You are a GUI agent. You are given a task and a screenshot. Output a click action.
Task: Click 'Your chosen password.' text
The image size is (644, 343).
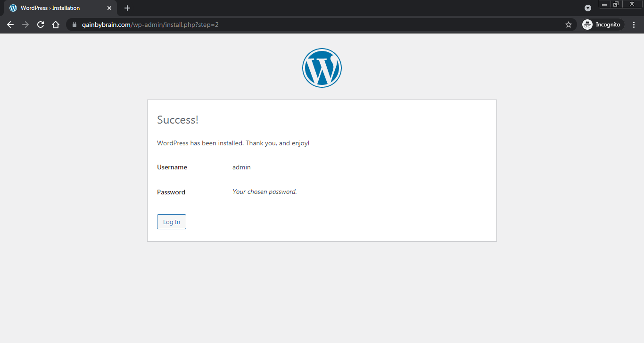264,192
